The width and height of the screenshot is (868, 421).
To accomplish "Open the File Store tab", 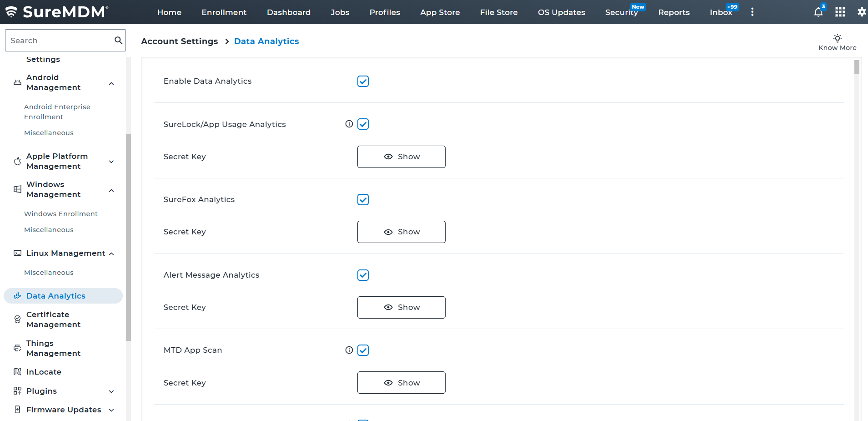I will 499,12.
